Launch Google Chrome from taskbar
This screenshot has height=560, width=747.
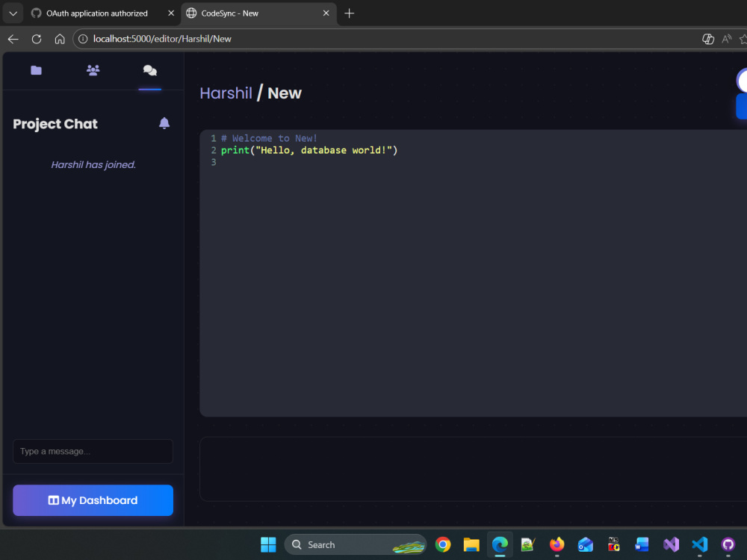pyautogui.click(x=443, y=544)
